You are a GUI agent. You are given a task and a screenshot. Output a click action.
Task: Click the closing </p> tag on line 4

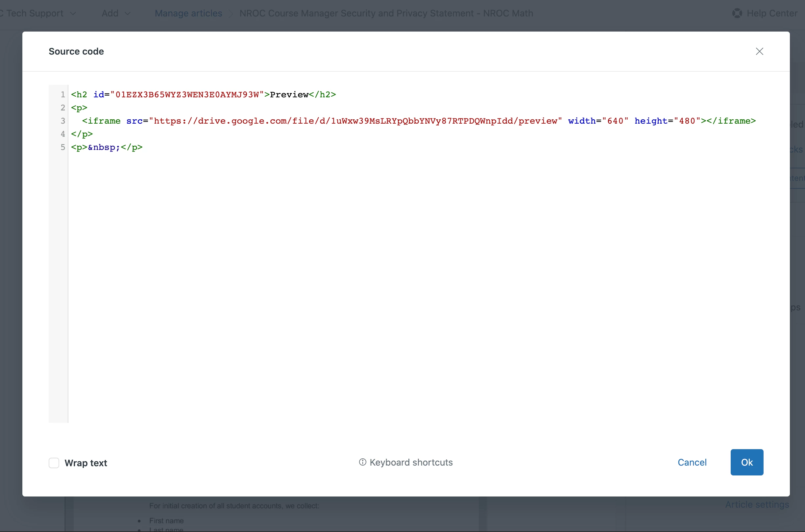[x=82, y=134]
